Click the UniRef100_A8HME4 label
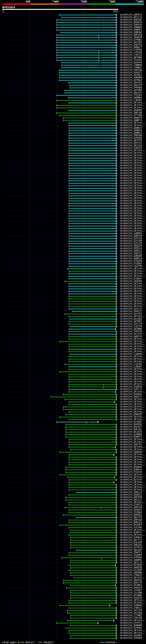 pos(131,98)
